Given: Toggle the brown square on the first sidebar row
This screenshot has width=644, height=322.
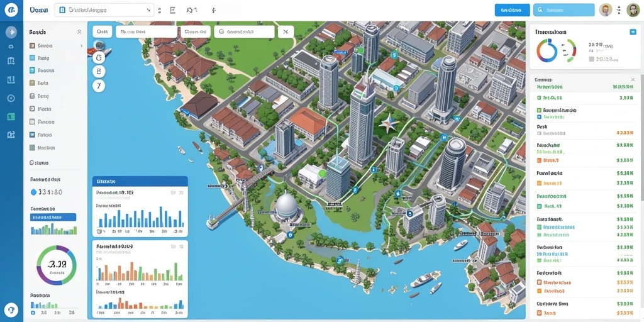Looking at the screenshot, I should click(32, 45).
